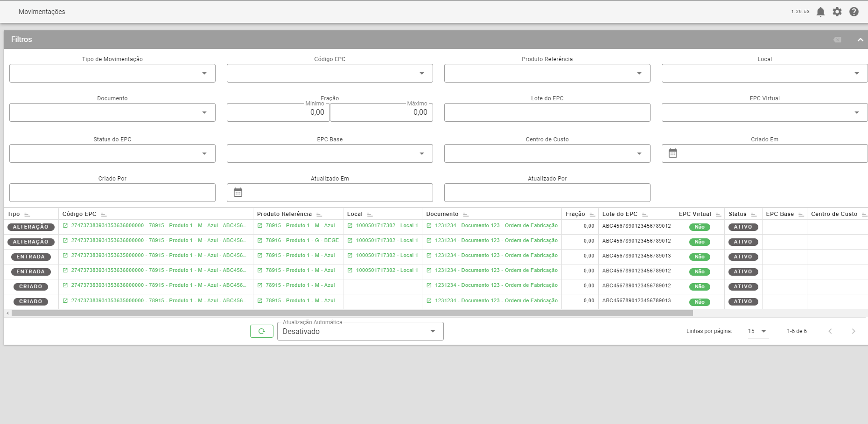Click Não badge in first row
The height and width of the screenshot is (424, 868).
(x=700, y=227)
